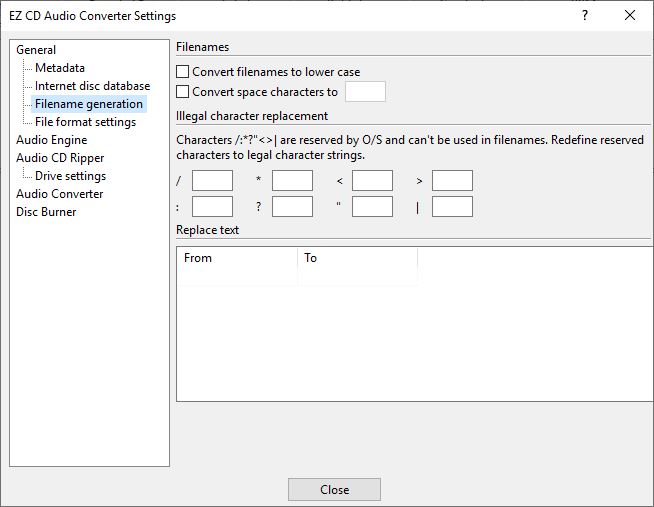This screenshot has width=654, height=507.
Task: Click the space character replacement field
Action: pos(365,92)
